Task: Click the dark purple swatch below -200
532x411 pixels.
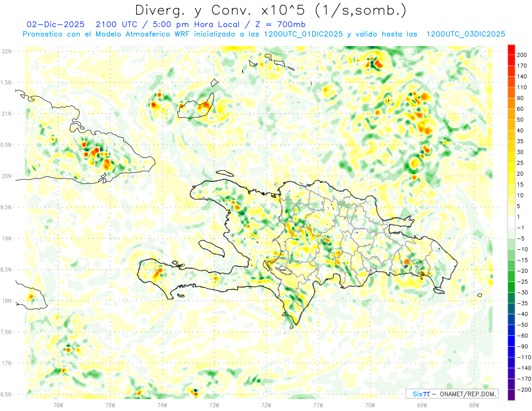Action: pos(512,395)
